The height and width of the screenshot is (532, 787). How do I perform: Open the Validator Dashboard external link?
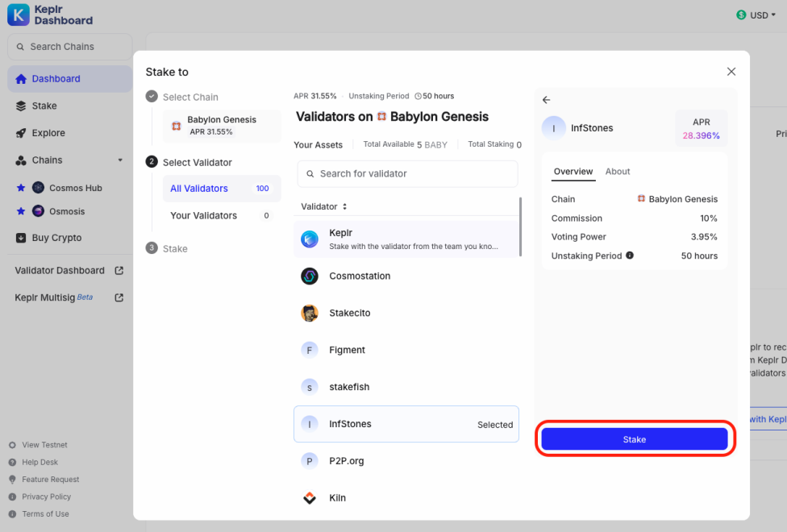pos(70,271)
